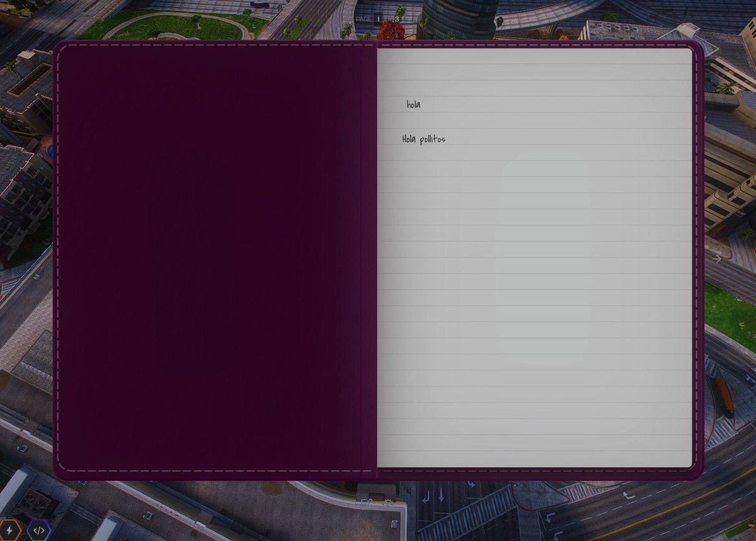The image size is (756, 541).
Task: Go to next page with right arrow
Action: coord(717,259)
